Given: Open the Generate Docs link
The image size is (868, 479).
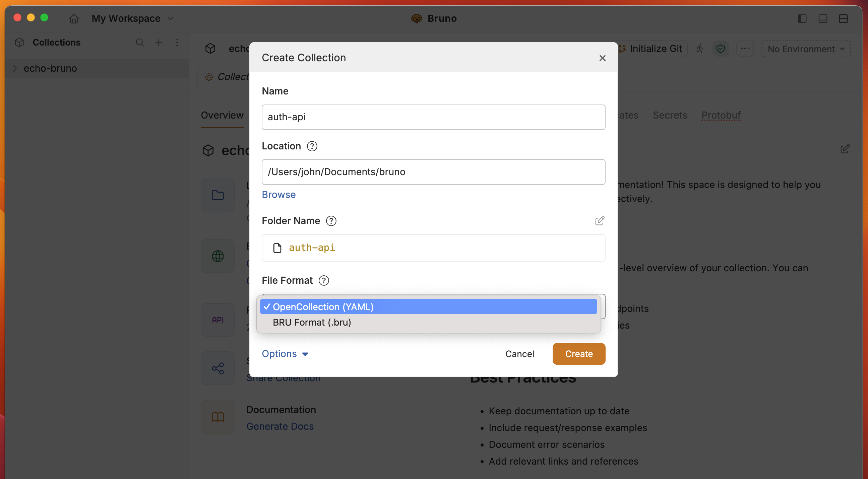Looking at the screenshot, I should pos(280,426).
